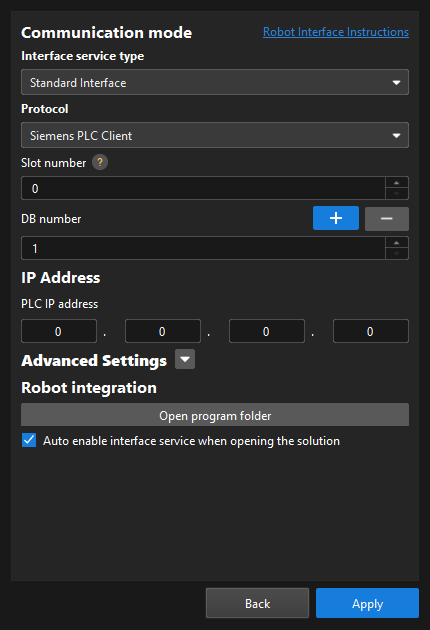This screenshot has height=630, width=430.
Task: Select first octet of PLC IP address
Action: [59, 331]
